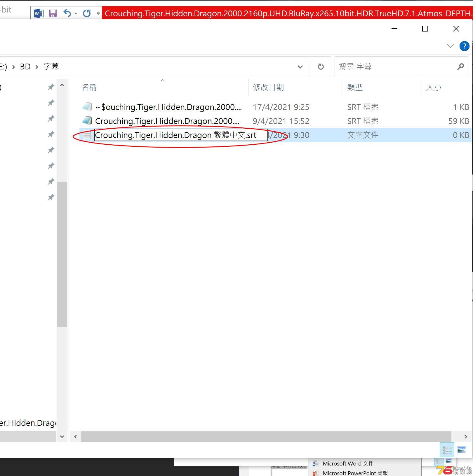Click the icon of the ~$ouching temp file
This screenshot has width=473, height=476.
(x=87, y=107)
